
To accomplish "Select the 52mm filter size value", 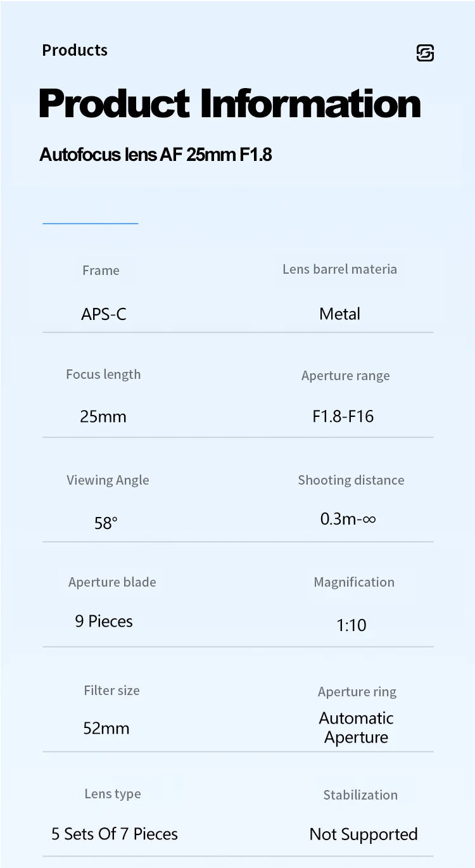I will 106,728.
